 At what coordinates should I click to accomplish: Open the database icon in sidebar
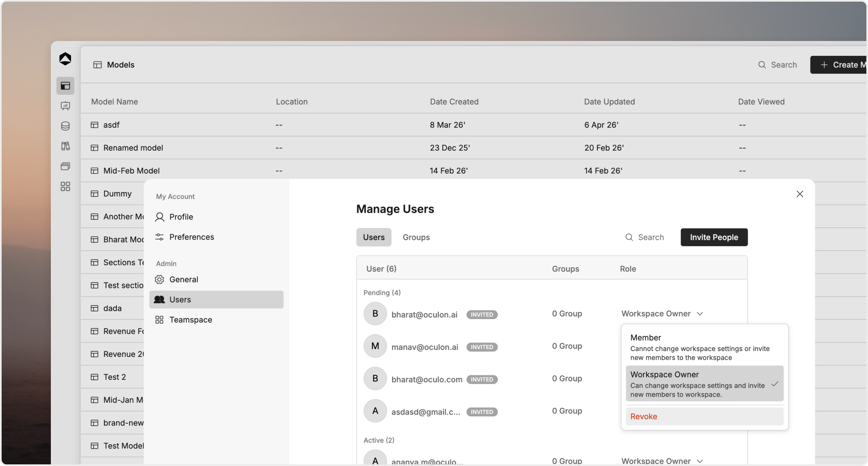[65, 126]
